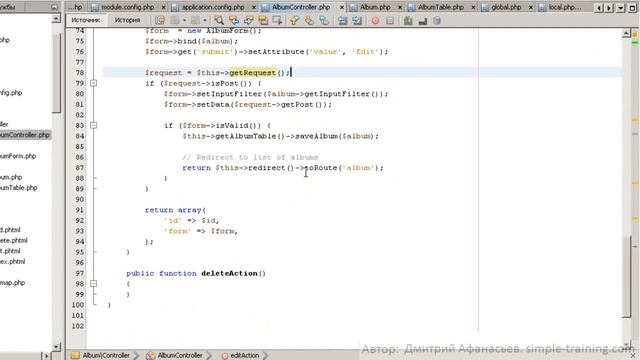Toggle Highlight Search icon

pyautogui.click(x=263, y=20)
